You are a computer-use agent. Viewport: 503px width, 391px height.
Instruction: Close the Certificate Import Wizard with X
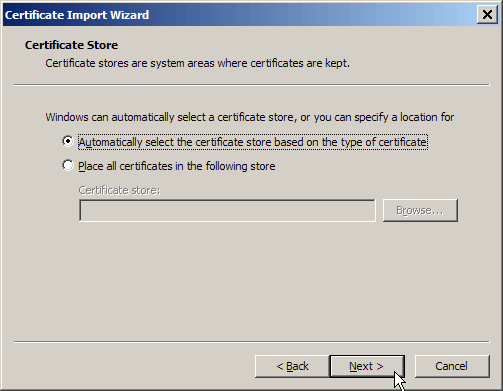[x=487, y=15]
